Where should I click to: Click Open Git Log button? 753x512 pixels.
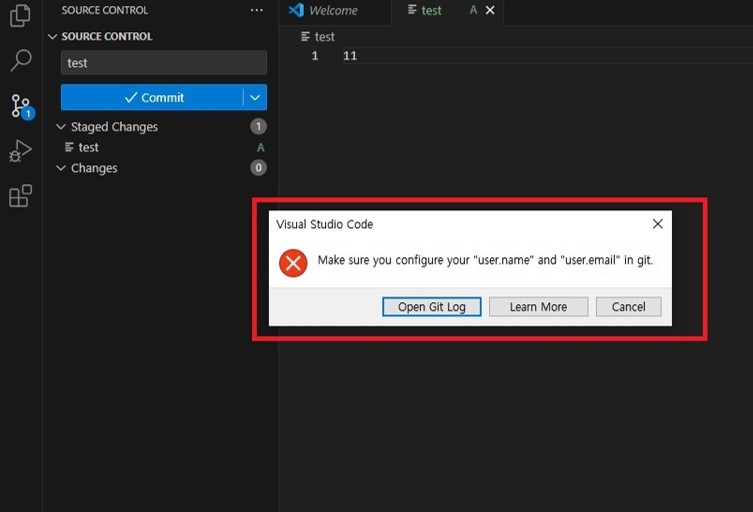tap(432, 307)
